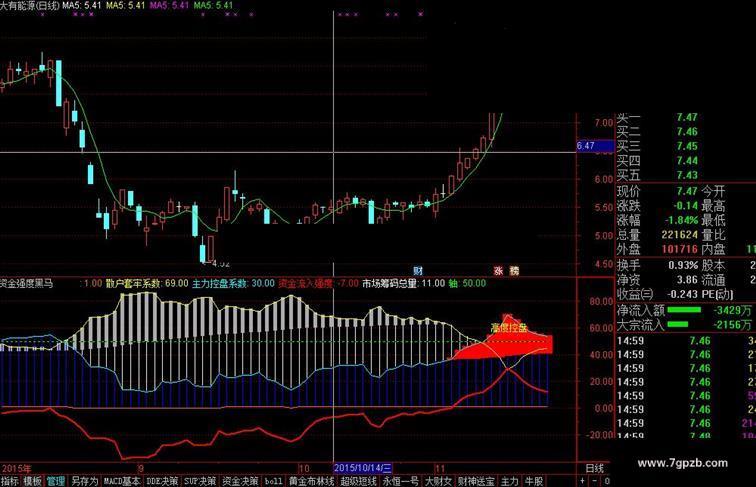Screen dimensions: 756x487
Task: Select the highlighted 管理 tab
Action: click(x=56, y=481)
